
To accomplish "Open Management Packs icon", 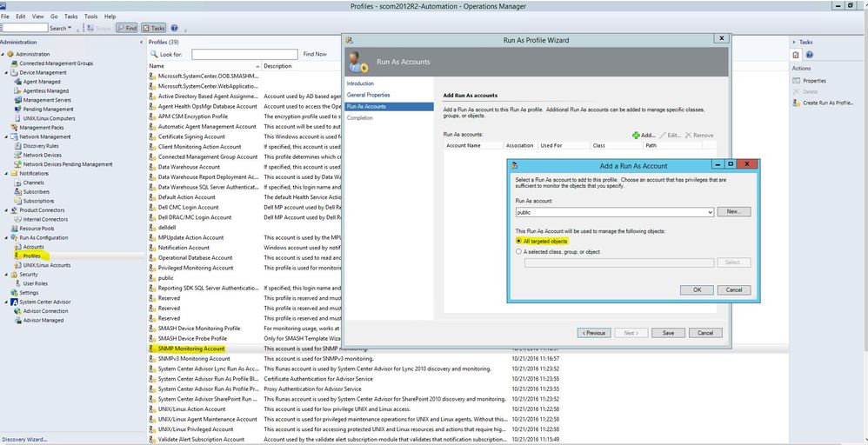I will (15, 128).
